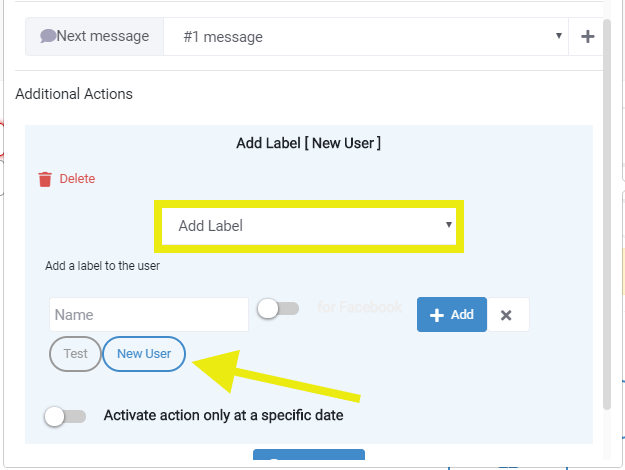Click the Delete link

pos(77,179)
